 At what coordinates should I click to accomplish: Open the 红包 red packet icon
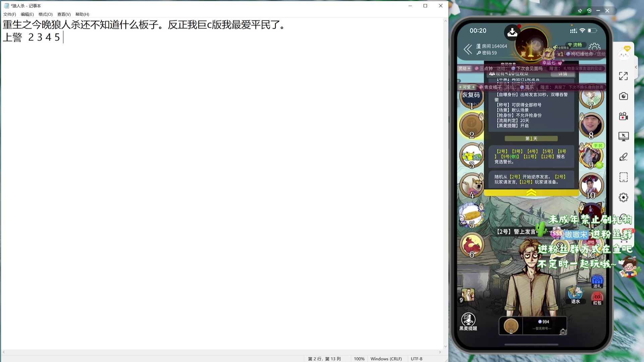pyautogui.click(x=597, y=298)
